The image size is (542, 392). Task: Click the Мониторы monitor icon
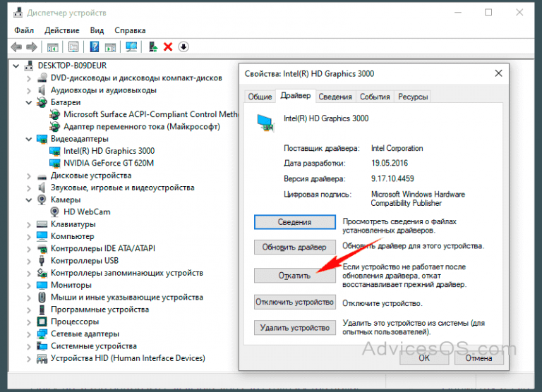(x=42, y=285)
